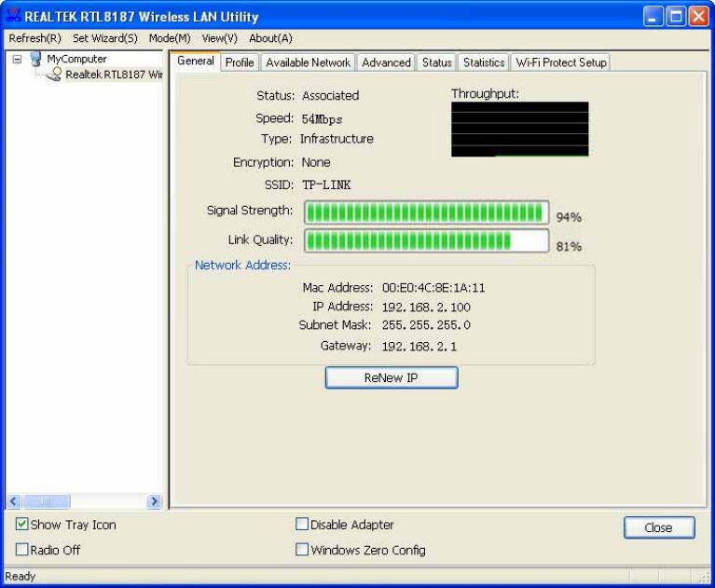
Task: Click the Encryption value None
Action: click(316, 162)
